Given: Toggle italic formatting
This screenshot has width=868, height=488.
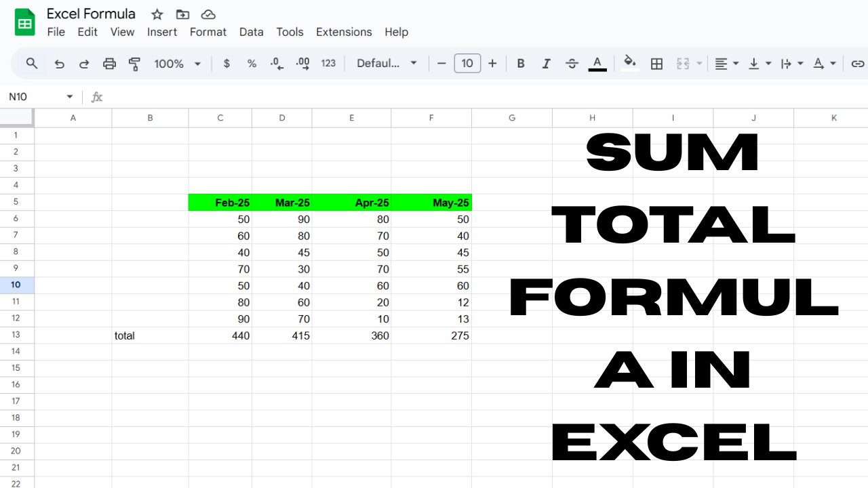Looking at the screenshot, I should click(546, 63).
